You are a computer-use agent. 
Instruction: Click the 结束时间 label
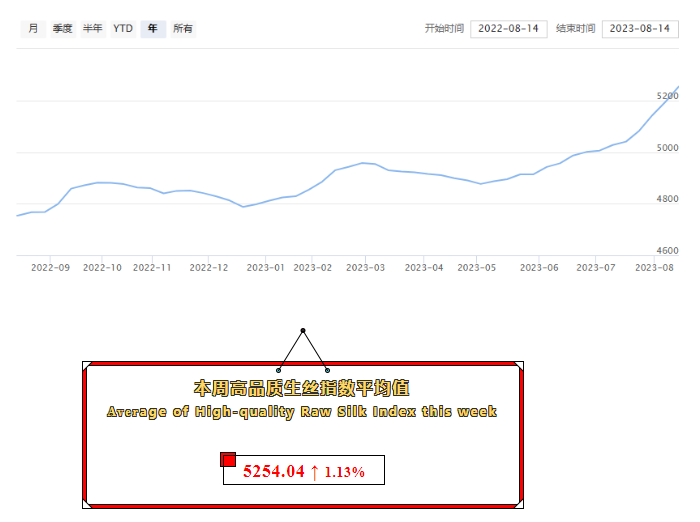(575, 29)
